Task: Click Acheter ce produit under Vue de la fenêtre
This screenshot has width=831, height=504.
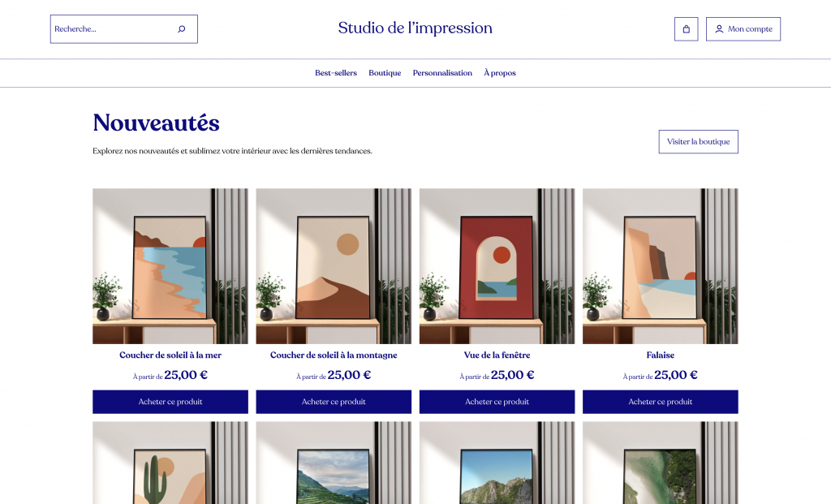Action: click(497, 402)
